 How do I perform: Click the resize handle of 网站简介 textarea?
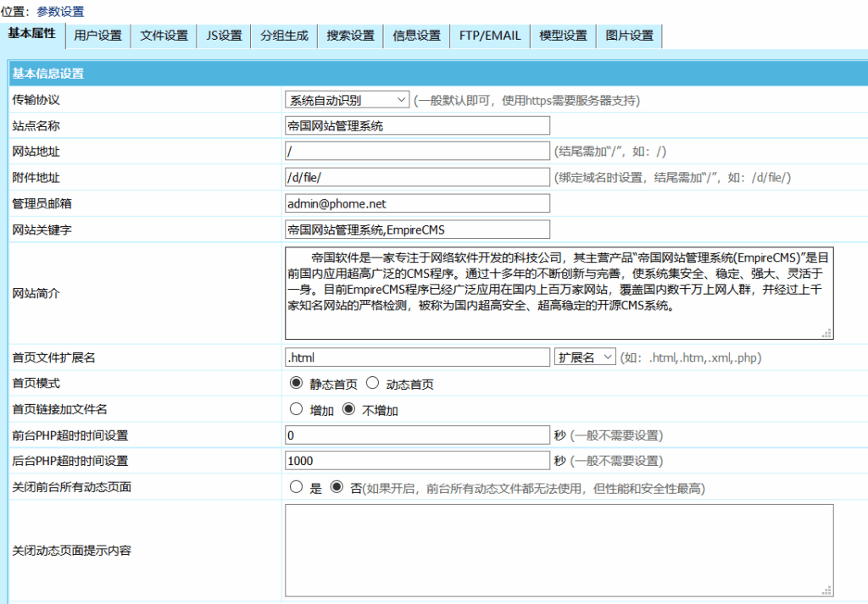click(826, 334)
